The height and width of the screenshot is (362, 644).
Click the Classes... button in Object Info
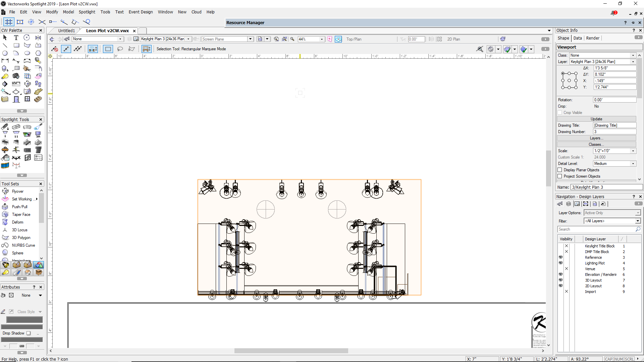(596, 144)
